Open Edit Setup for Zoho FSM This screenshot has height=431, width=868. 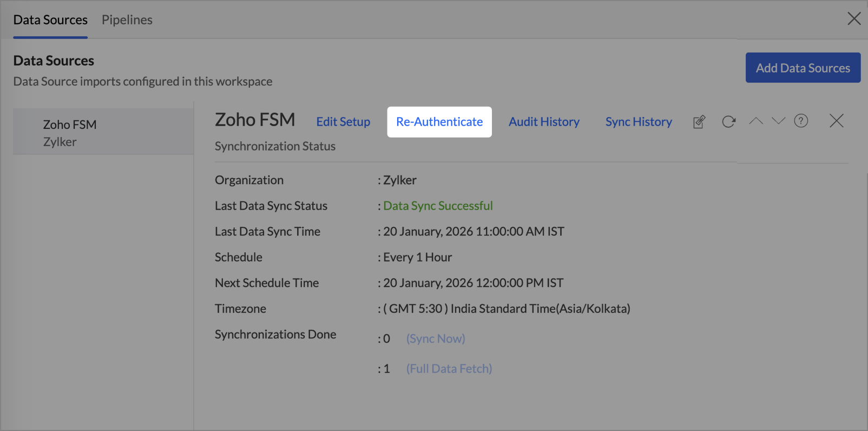click(x=343, y=122)
